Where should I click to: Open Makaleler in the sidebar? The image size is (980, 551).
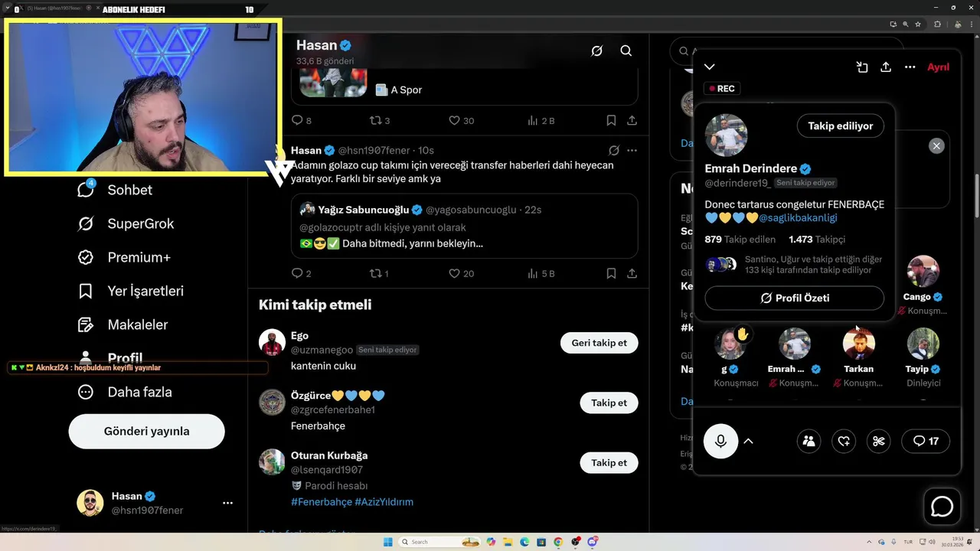coord(122,324)
